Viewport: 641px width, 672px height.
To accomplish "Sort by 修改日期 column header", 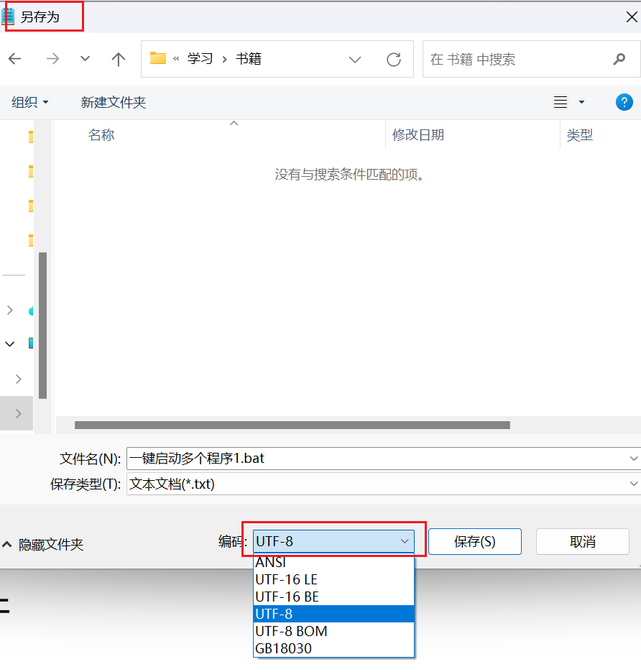I will pos(418,135).
